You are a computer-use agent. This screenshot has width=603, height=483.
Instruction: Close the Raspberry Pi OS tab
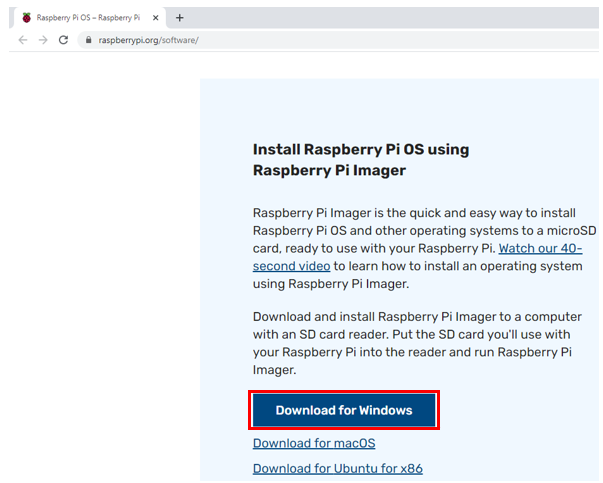pyautogui.click(x=155, y=18)
